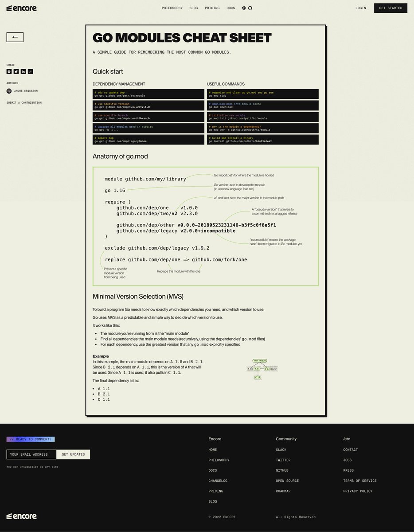The height and width of the screenshot is (532, 414).
Task: Click the 'go 1.16' line
Action: point(115,191)
